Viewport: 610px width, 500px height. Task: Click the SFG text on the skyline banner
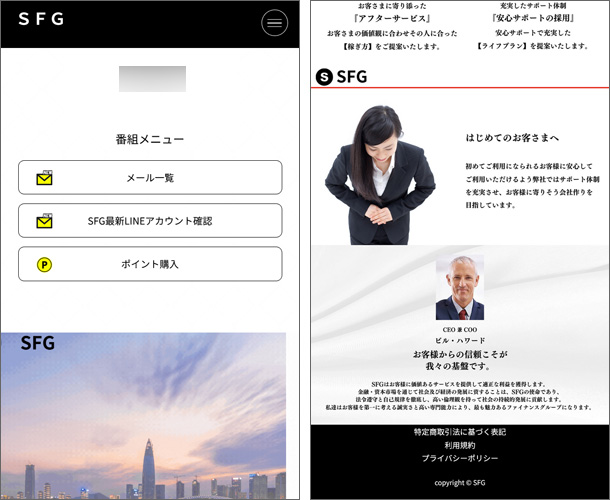pyautogui.click(x=38, y=344)
